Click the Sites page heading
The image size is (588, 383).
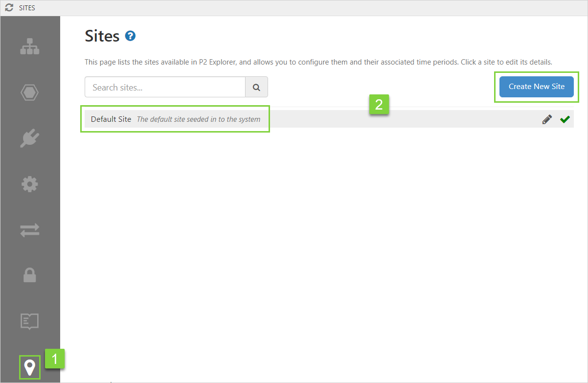102,36
